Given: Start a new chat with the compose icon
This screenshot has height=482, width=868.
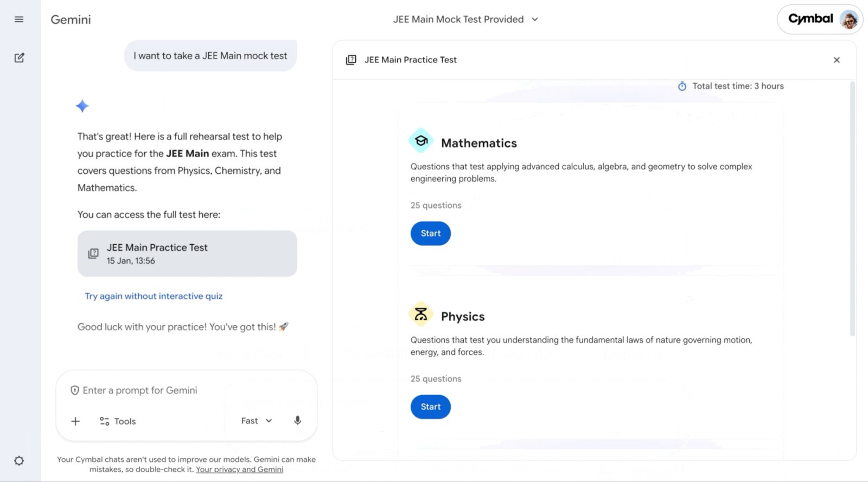Looking at the screenshot, I should click(19, 58).
